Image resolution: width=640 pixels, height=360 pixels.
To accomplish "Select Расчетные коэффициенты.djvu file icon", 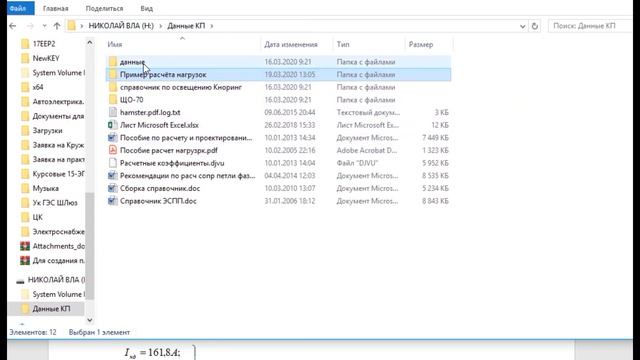I will (x=113, y=163).
